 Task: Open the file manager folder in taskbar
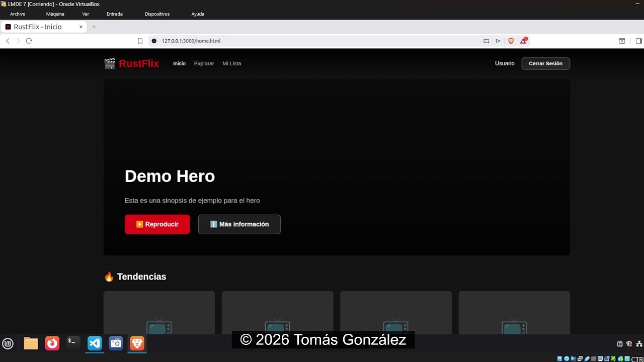[31, 343]
